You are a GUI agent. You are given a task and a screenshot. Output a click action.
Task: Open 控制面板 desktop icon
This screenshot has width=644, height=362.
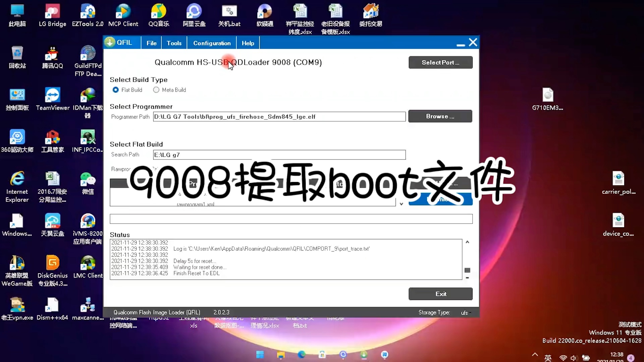(17, 99)
